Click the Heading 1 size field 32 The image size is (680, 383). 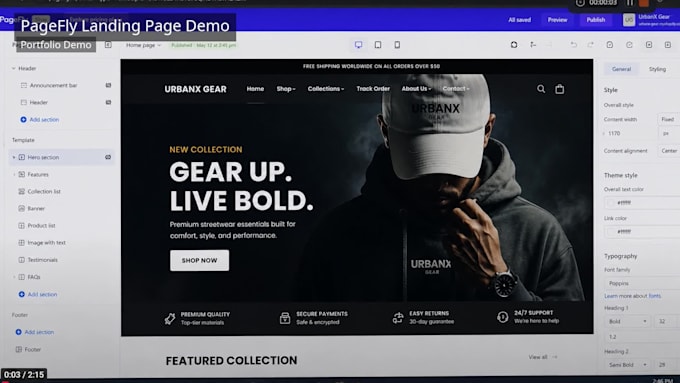pos(667,321)
